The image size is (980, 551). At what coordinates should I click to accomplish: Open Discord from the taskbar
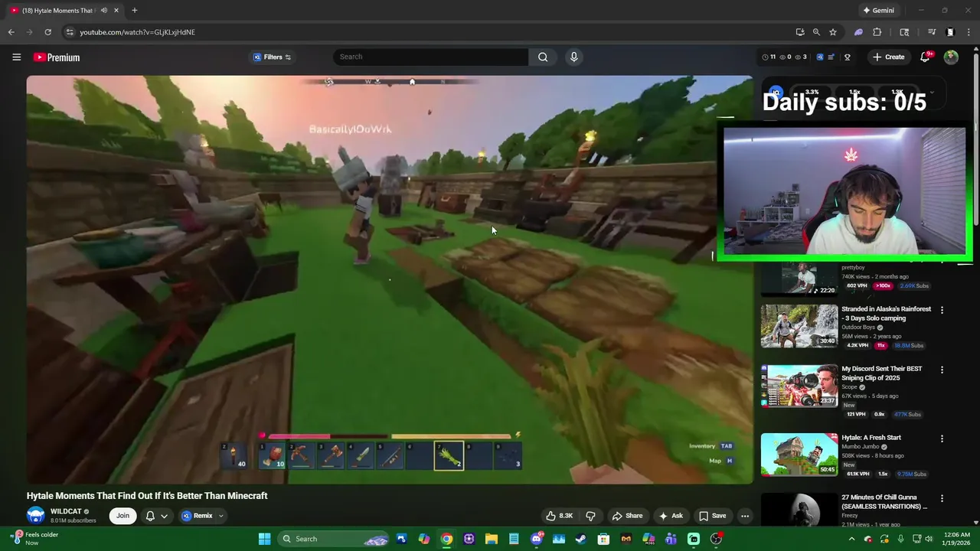[537, 539]
